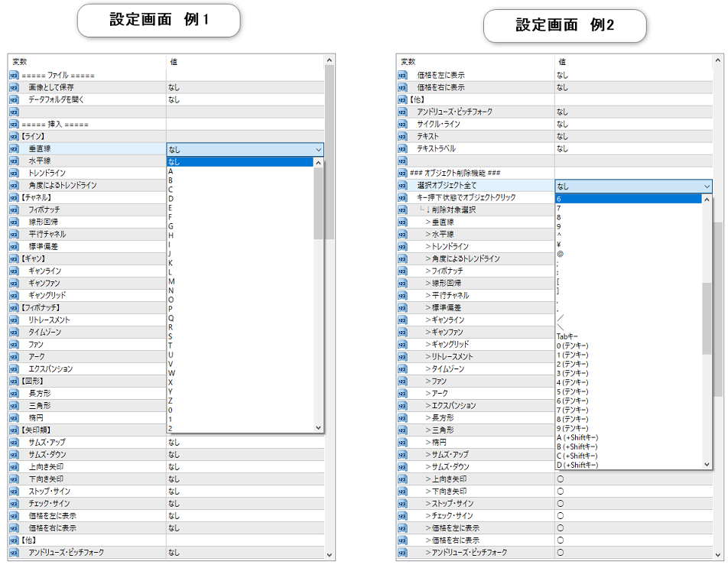Click example 1 icon beside 楕円 row
The width and height of the screenshot is (728, 568).
click(x=14, y=418)
